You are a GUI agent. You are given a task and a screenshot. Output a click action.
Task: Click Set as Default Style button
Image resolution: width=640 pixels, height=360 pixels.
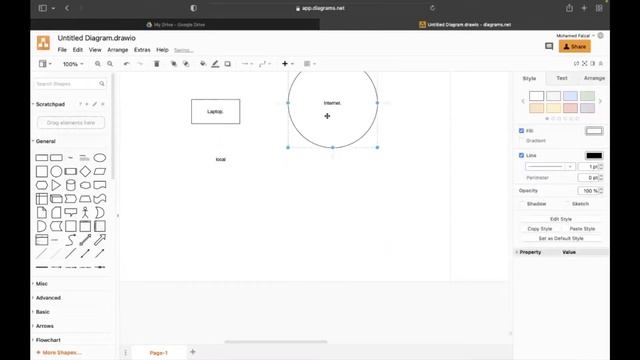coord(561,238)
